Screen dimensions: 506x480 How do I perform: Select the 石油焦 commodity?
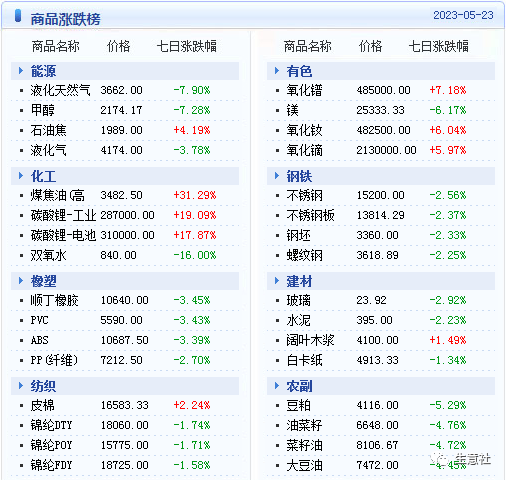(x=48, y=130)
